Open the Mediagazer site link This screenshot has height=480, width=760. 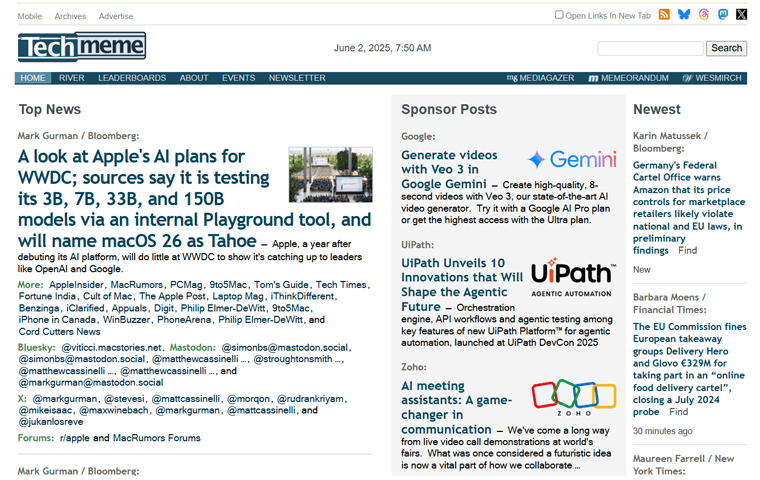point(540,78)
